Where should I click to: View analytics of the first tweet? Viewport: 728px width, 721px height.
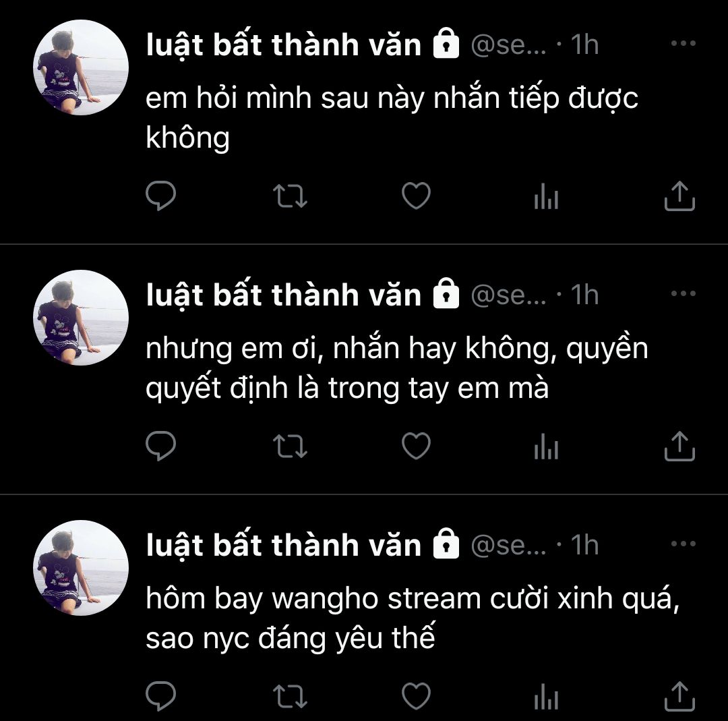tap(546, 196)
